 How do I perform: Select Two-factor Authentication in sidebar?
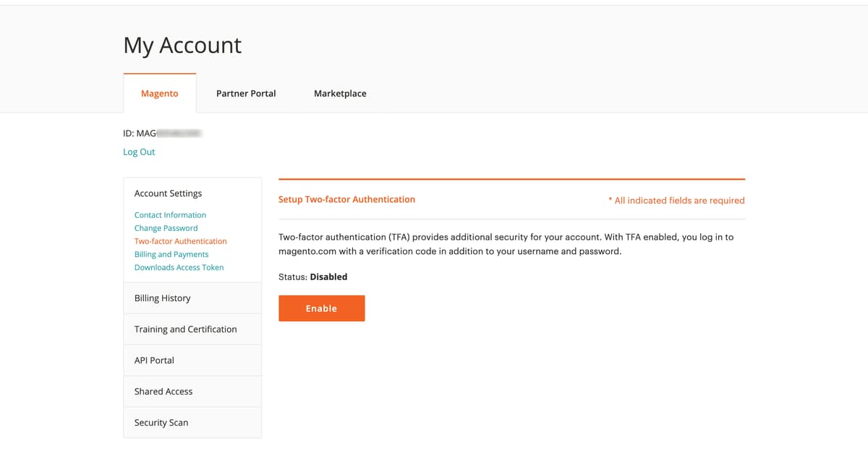coord(180,241)
